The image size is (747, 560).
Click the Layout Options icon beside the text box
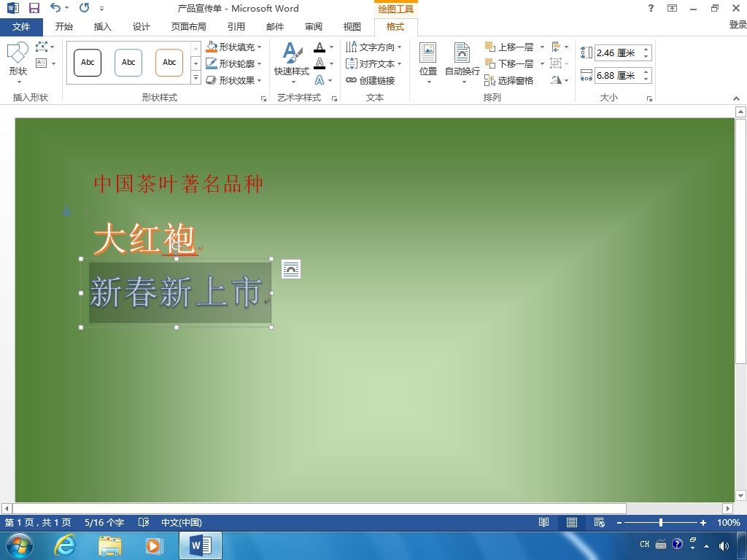pyautogui.click(x=290, y=269)
